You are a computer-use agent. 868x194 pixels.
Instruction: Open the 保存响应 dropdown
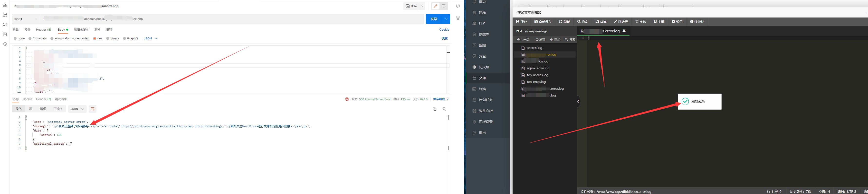[441, 99]
